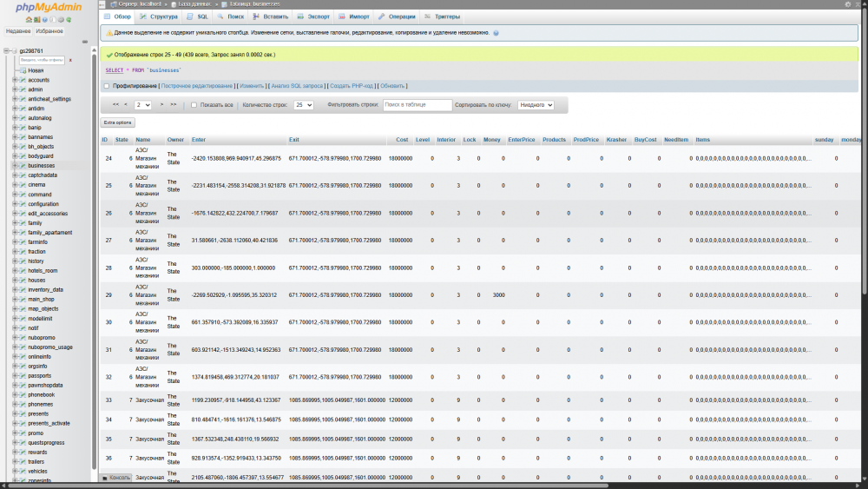This screenshot has width=868, height=489.
Task: Expand the houses table node
Action: click(x=15, y=281)
